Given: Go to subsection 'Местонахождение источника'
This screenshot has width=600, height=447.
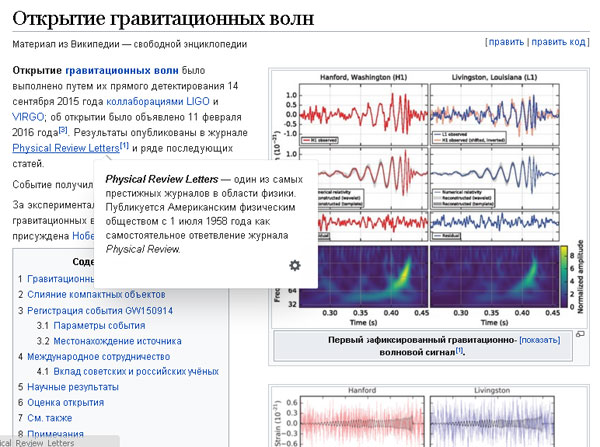Looking at the screenshot, I should [117, 341].
